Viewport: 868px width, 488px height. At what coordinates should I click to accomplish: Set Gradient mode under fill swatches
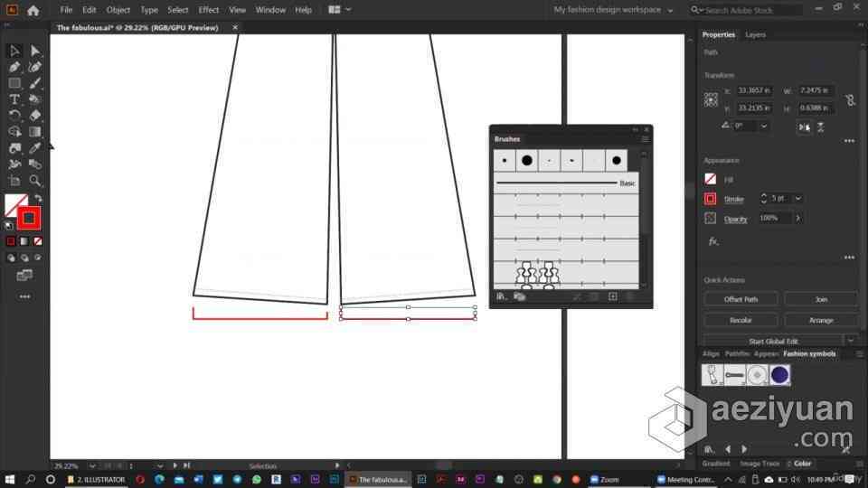click(24, 241)
